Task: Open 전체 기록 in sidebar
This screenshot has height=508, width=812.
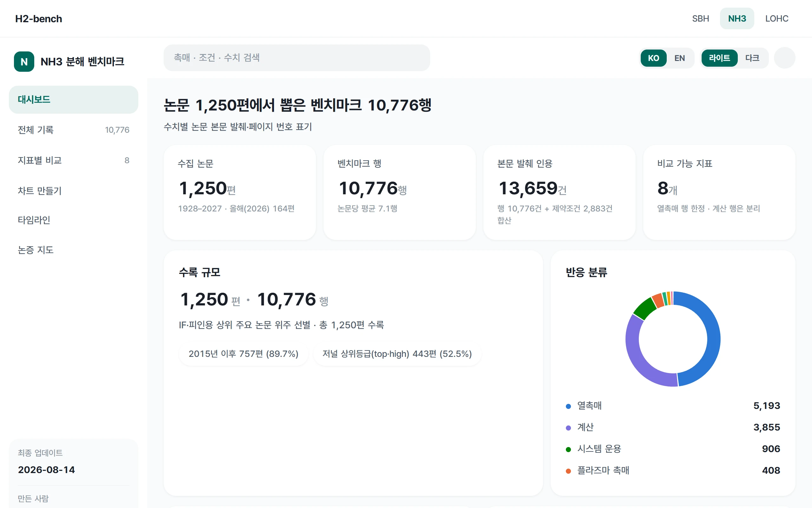Action: click(x=74, y=130)
